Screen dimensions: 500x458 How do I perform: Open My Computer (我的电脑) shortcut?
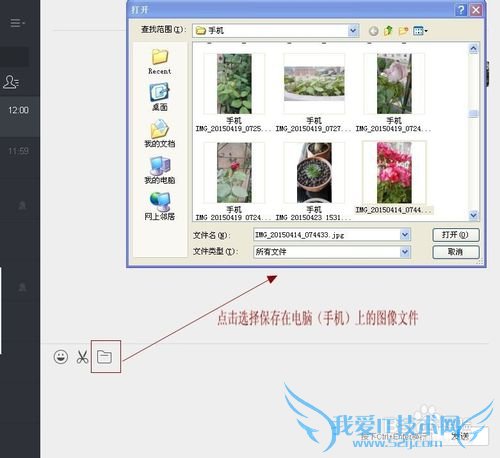click(160, 170)
